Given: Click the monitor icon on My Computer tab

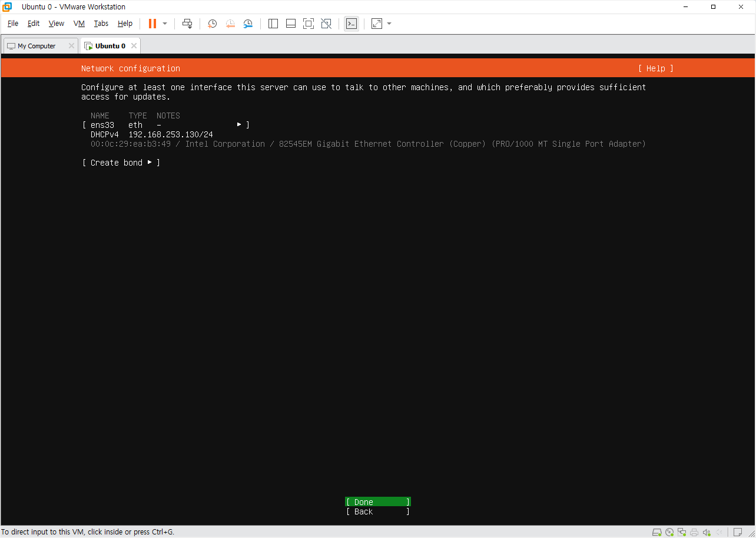Looking at the screenshot, I should click(11, 46).
